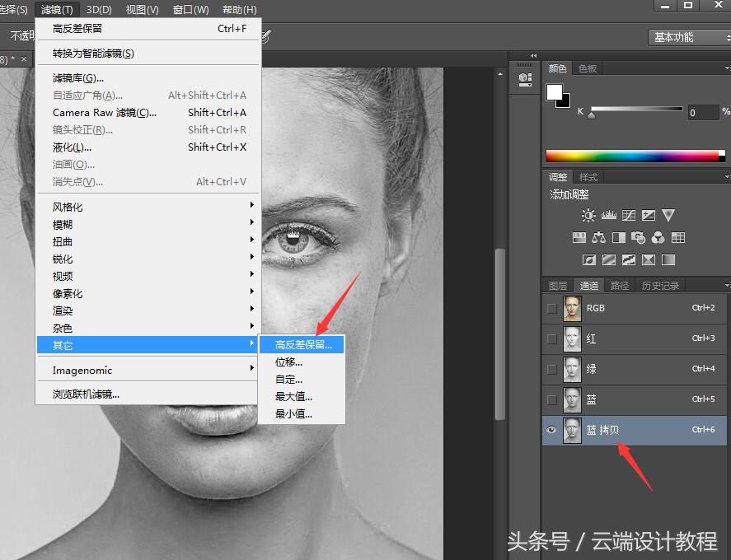Add a Photo Filter adjustment (camera icon)
731x560 pixels.
(x=638, y=238)
